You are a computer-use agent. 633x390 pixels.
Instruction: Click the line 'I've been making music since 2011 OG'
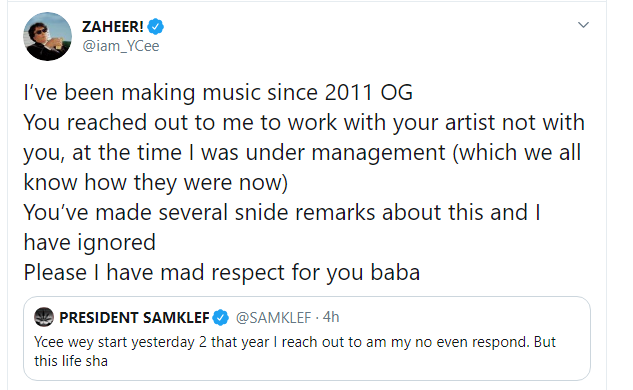click(218, 92)
